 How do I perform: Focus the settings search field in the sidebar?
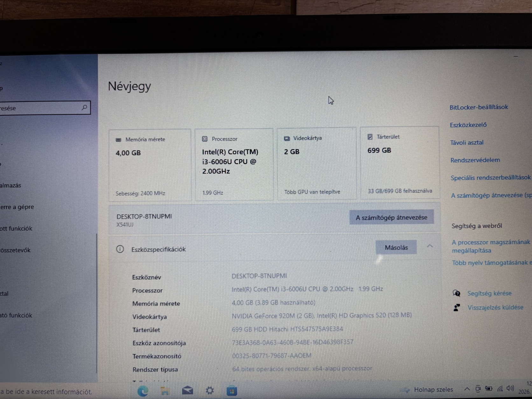click(x=45, y=108)
